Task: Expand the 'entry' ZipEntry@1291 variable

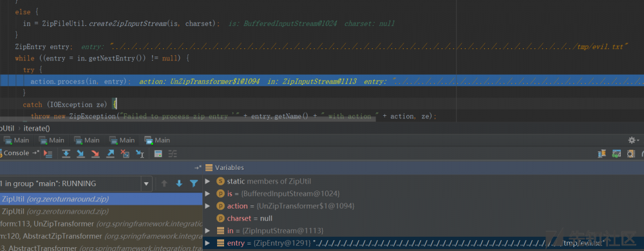Action: (207, 243)
